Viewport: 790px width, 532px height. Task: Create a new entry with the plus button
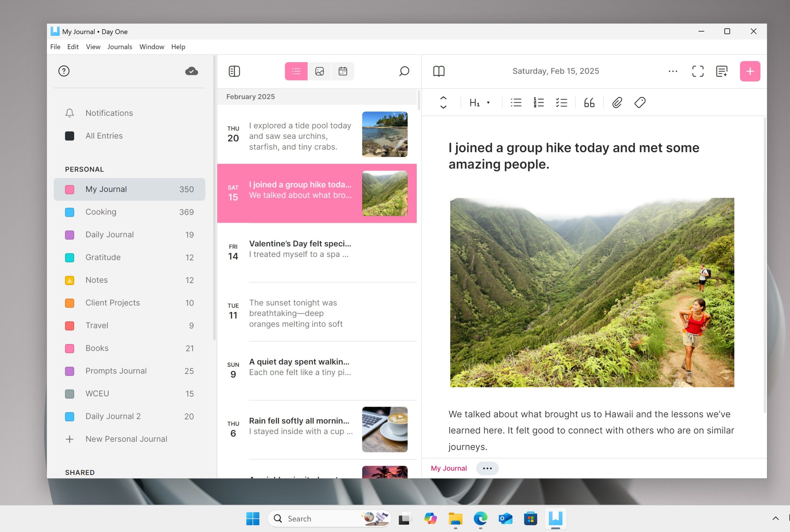coord(750,71)
